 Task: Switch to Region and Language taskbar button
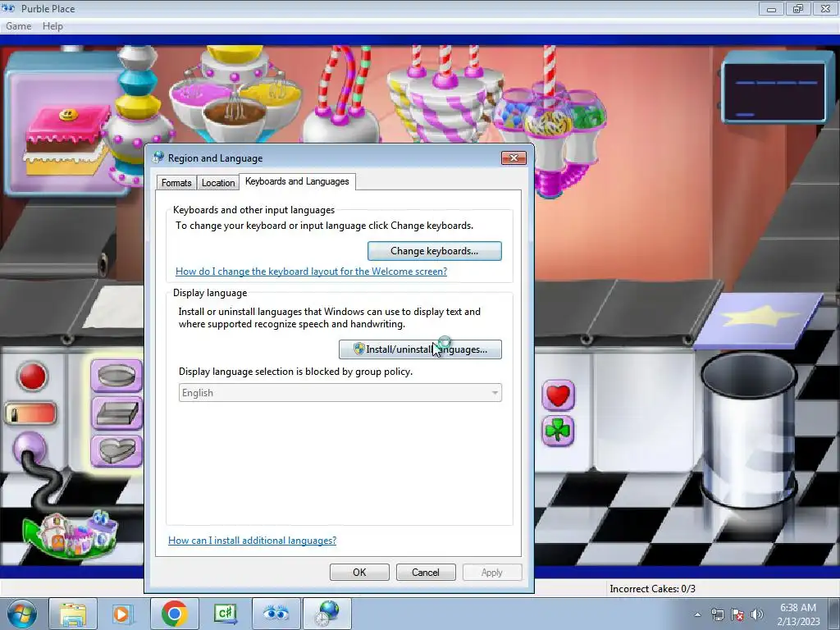click(x=327, y=614)
